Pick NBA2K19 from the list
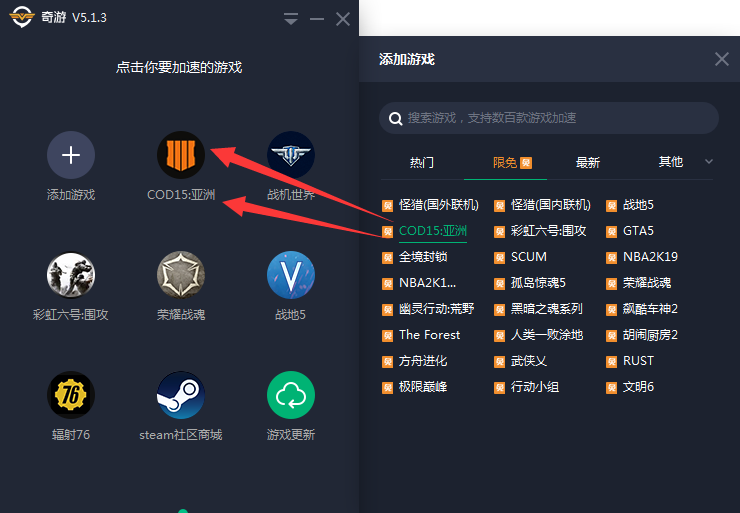740x513 pixels. [650, 257]
